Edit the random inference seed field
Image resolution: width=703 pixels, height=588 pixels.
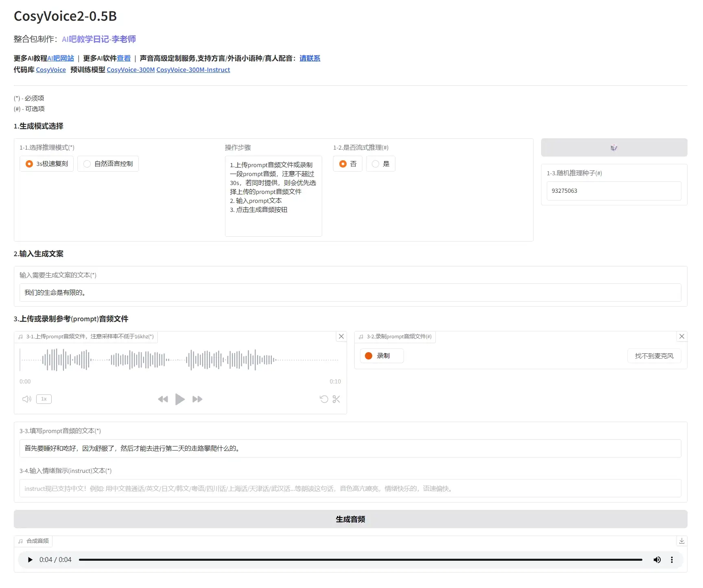(x=614, y=191)
